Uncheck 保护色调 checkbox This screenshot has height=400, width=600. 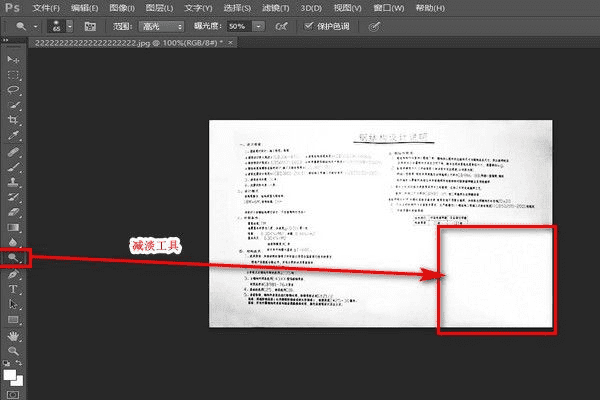click(308, 26)
